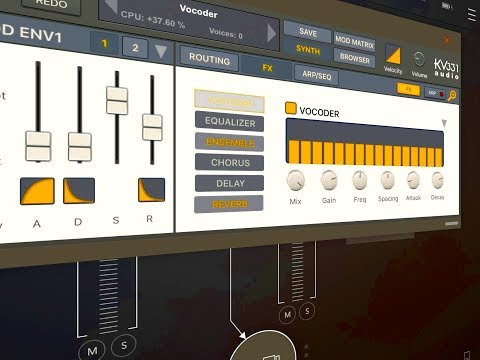Click the Velocity curve triangle icon
This screenshot has width=480, height=360.
393,55
